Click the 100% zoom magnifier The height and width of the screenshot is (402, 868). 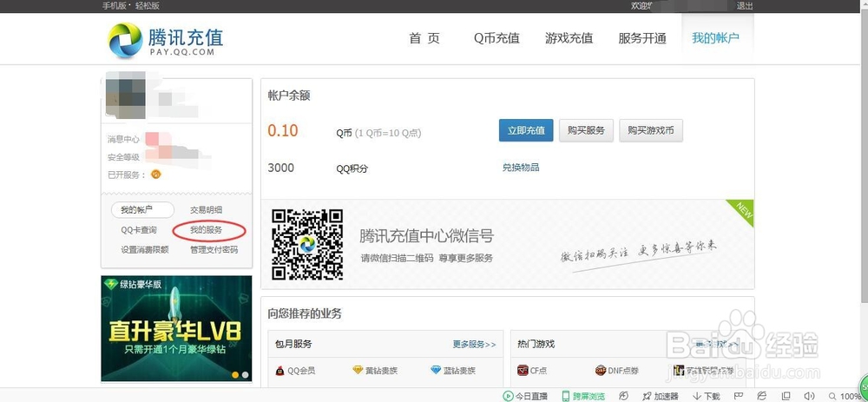point(832,396)
